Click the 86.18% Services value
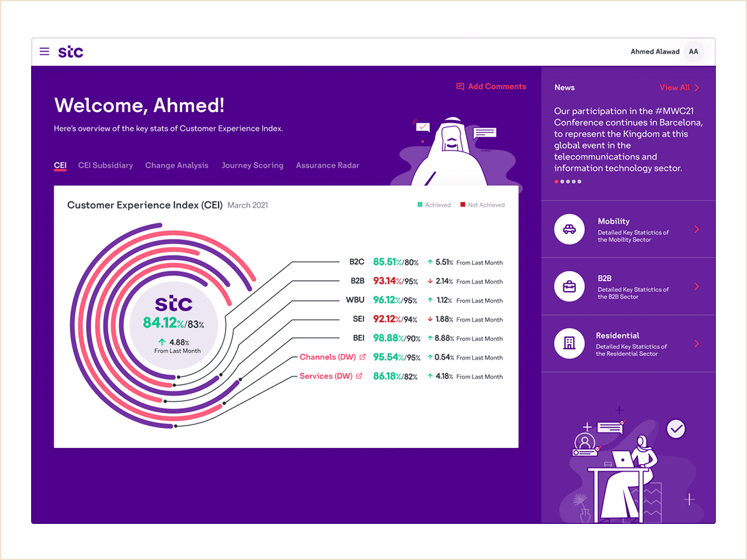Image resolution: width=747 pixels, height=560 pixels. [387, 376]
